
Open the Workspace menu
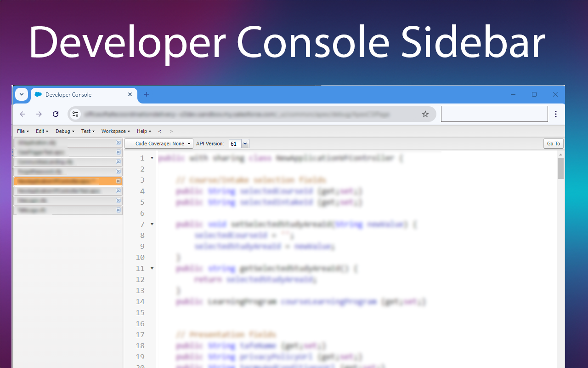pos(116,131)
